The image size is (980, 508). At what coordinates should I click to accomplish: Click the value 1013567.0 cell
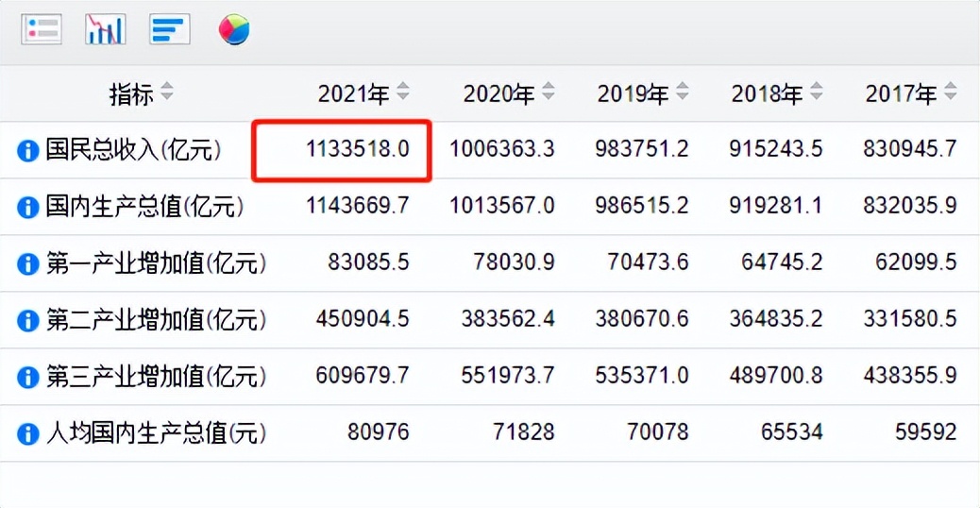point(502,206)
